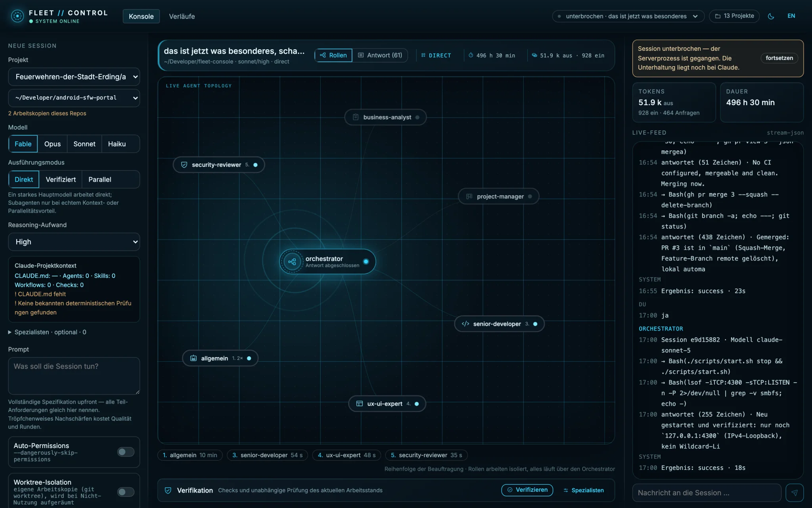The height and width of the screenshot is (508, 812).
Task: Expand the Spezialisten optional section
Action: (x=47, y=332)
